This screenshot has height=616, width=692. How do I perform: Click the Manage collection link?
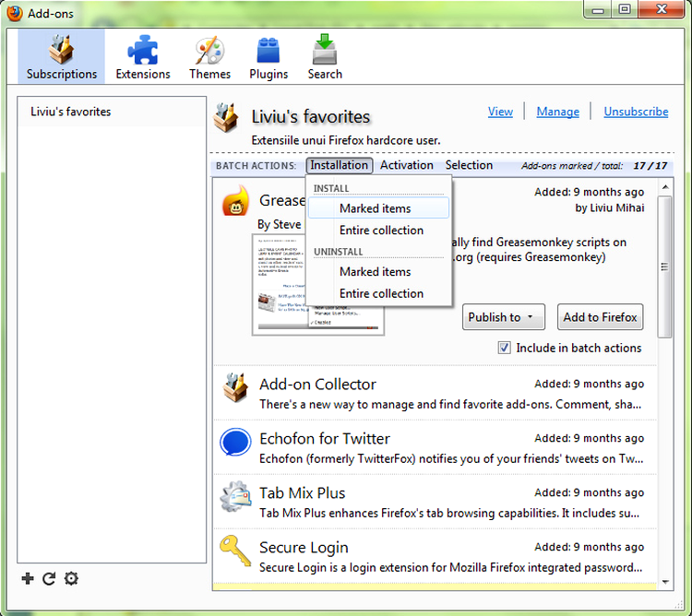pyautogui.click(x=558, y=112)
